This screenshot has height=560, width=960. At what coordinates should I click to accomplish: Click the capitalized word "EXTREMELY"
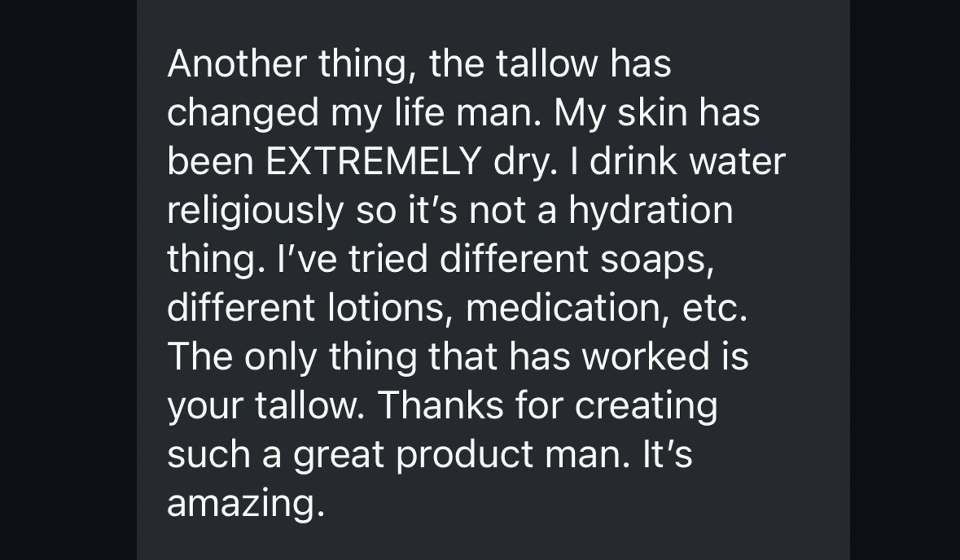(373, 162)
